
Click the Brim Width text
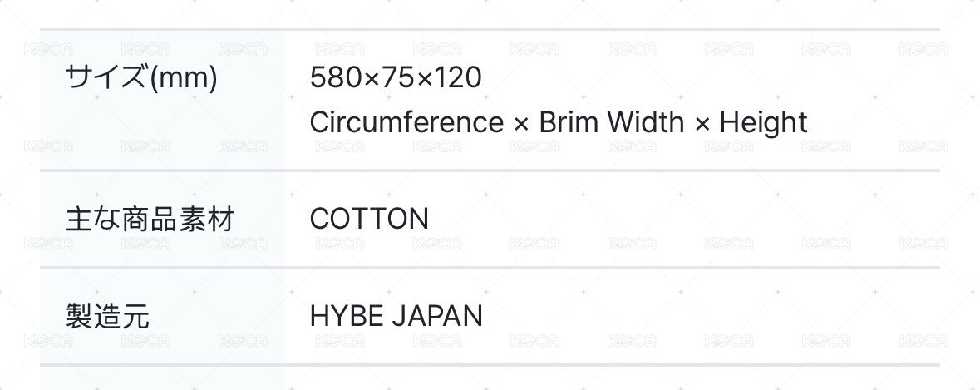[599, 123]
